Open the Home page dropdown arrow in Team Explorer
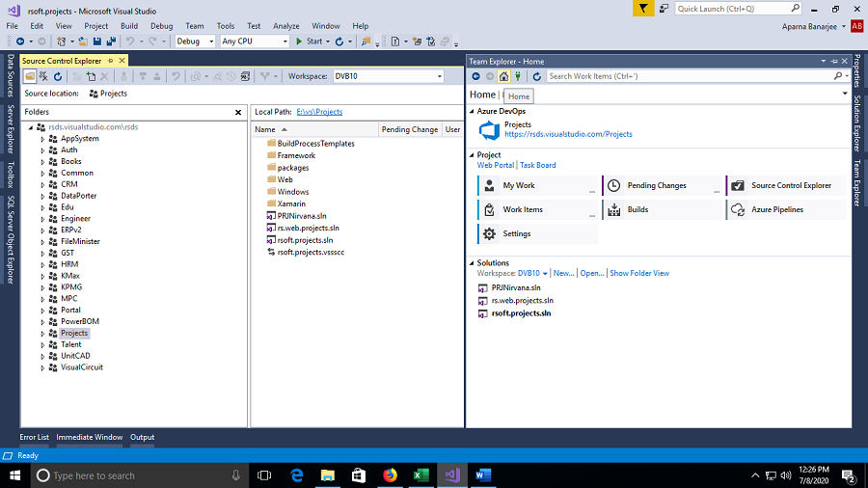This screenshot has height=488, width=868. [x=845, y=95]
